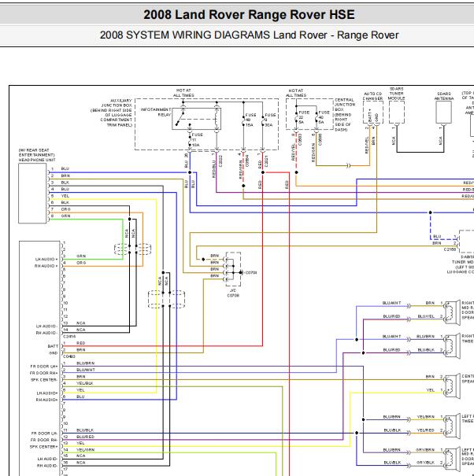Select the 'FR DOOR RH+' pin label

tap(44, 373)
